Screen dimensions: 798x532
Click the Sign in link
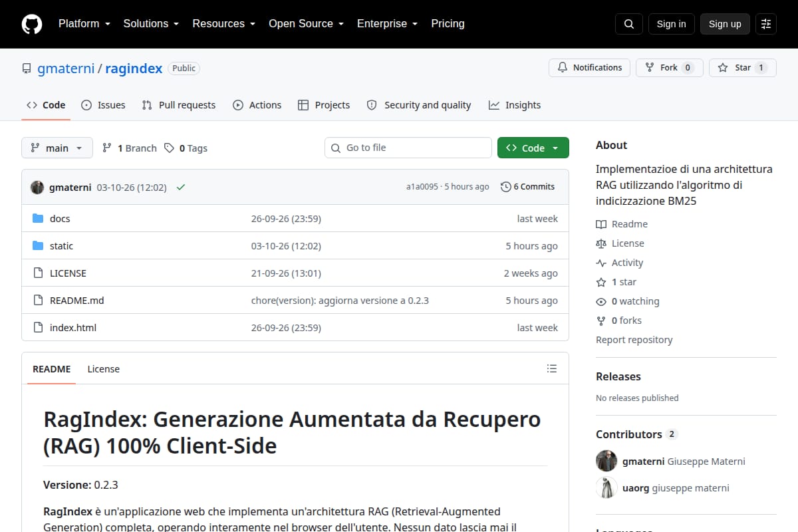[x=671, y=24]
